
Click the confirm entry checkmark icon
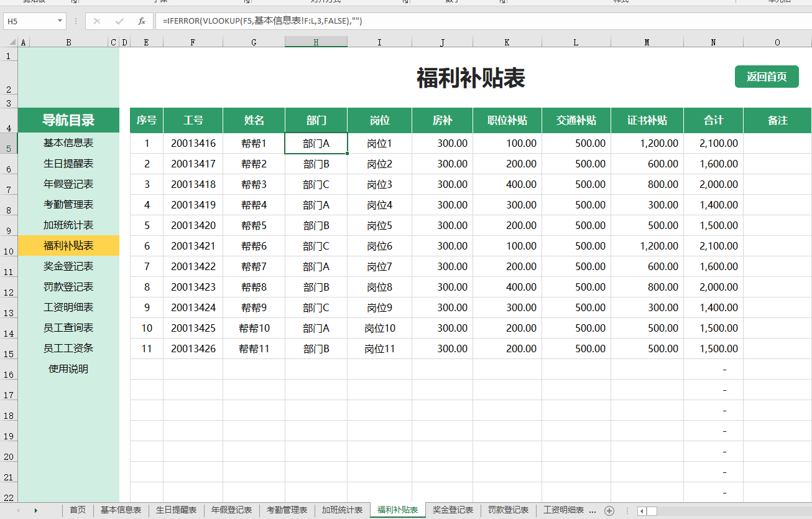(119, 21)
